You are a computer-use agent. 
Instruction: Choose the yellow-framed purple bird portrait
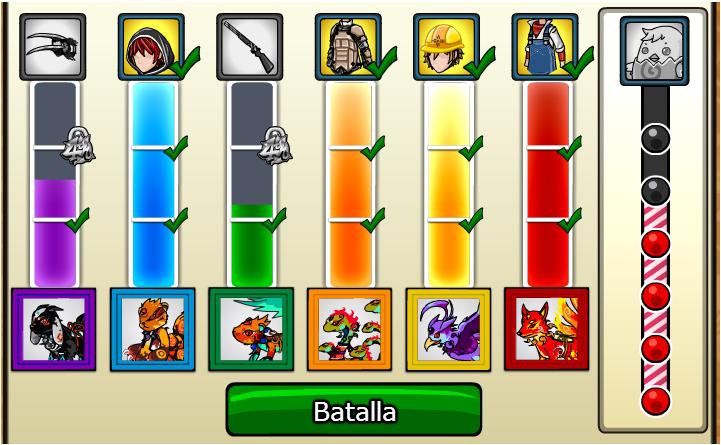pyautogui.click(x=448, y=329)
